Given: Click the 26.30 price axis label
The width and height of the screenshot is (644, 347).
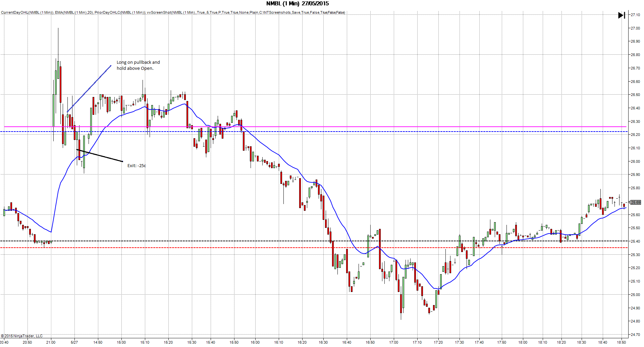Looking at the screenshot, I should coord(635,121).
